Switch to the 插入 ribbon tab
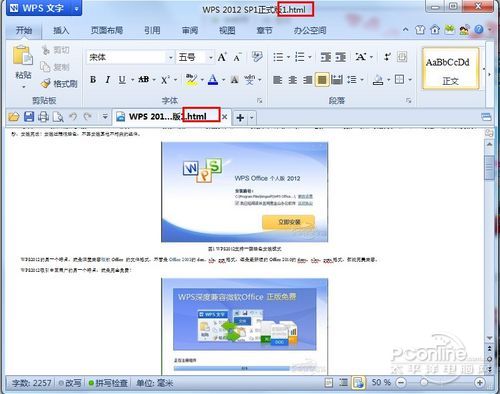The width and height of the screenshot is (500, 394). [x=61, y=30]
